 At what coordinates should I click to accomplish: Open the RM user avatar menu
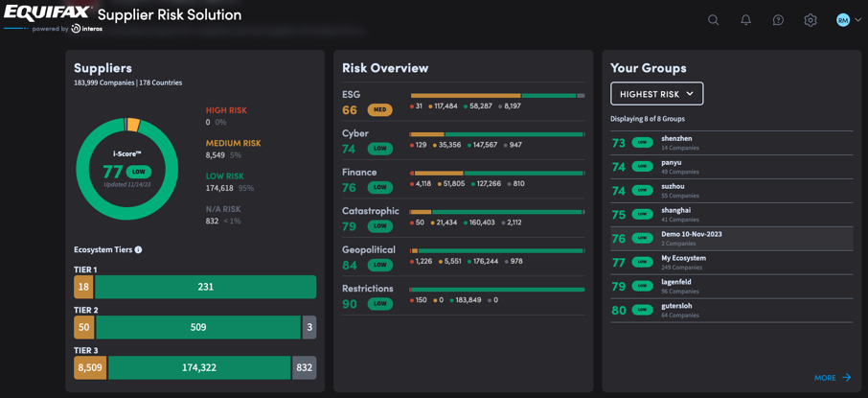point(842,20)
